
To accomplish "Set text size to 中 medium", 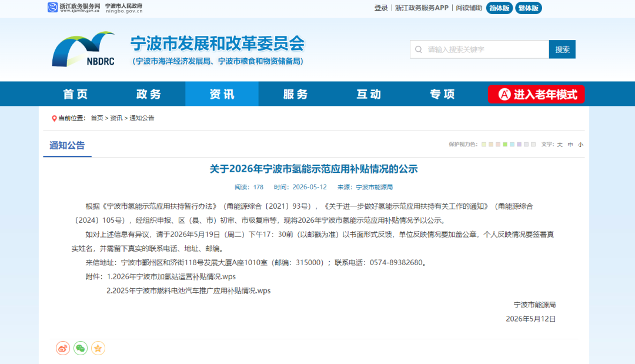I will pos(570,145).
